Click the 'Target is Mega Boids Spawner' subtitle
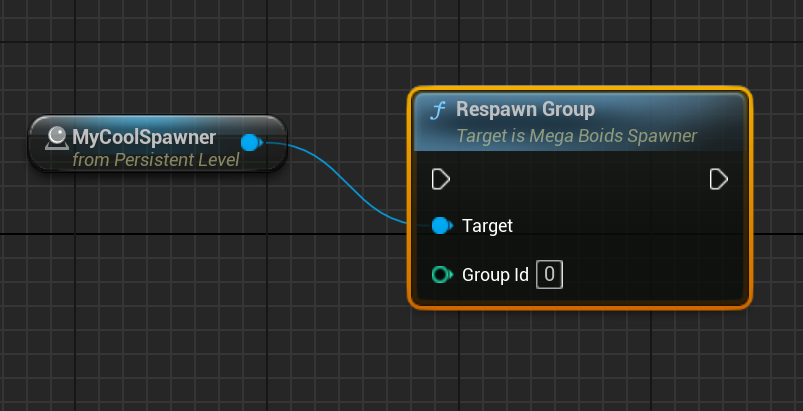 (x=576, y=135)
